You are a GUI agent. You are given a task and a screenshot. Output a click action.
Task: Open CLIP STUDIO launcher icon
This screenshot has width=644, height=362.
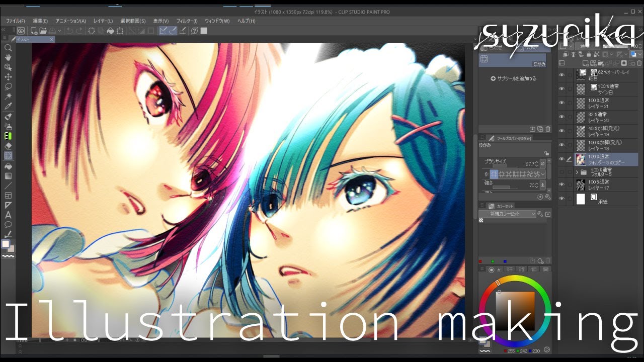point(21,31)
